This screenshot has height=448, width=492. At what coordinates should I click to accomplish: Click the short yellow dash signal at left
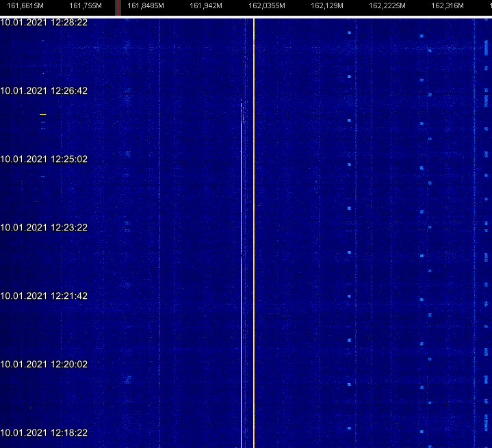pos(43,114)
